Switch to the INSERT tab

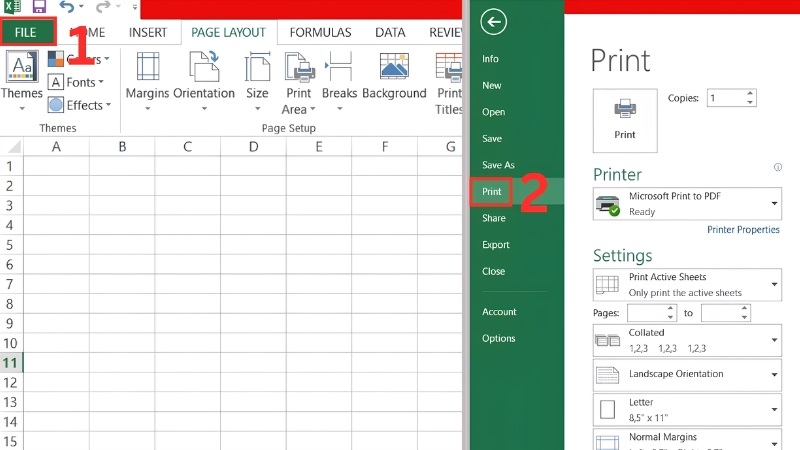pos(147,33)
